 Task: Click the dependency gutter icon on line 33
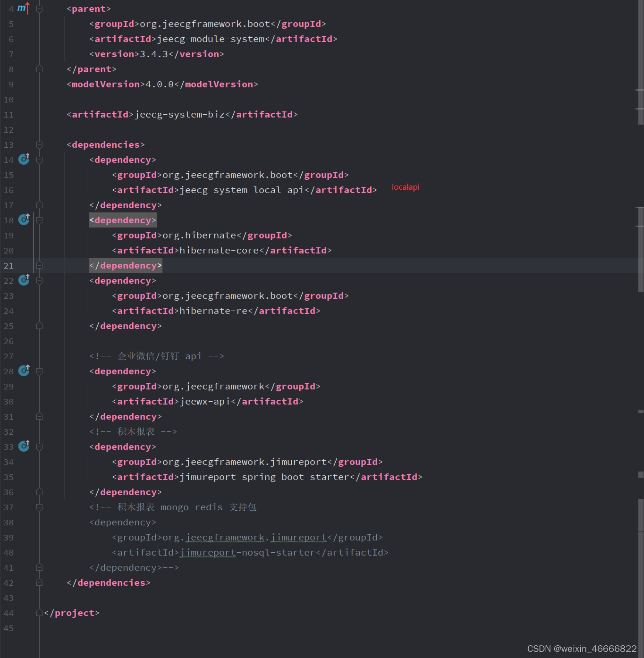pos(24,446)
